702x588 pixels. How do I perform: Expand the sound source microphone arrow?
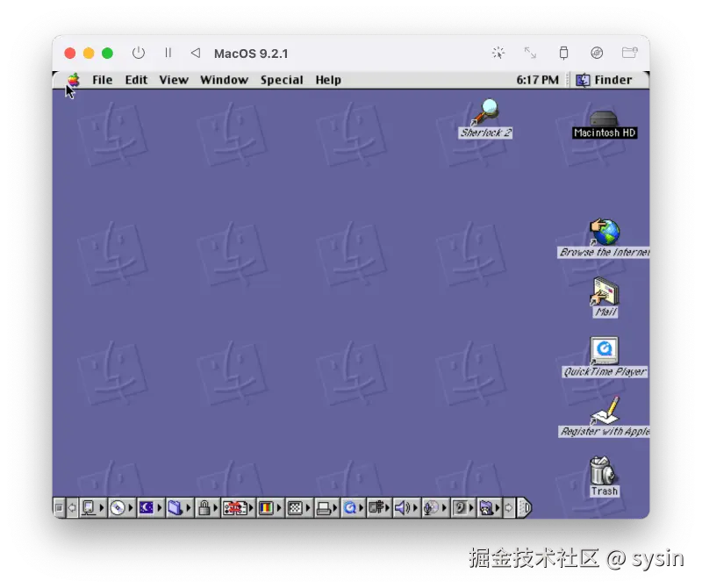point(444,508)
